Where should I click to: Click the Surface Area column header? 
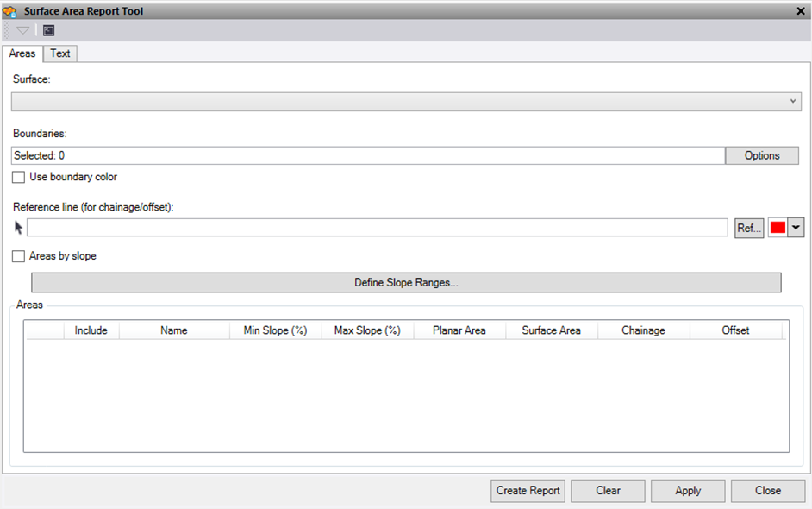click(x=551, y=330)
